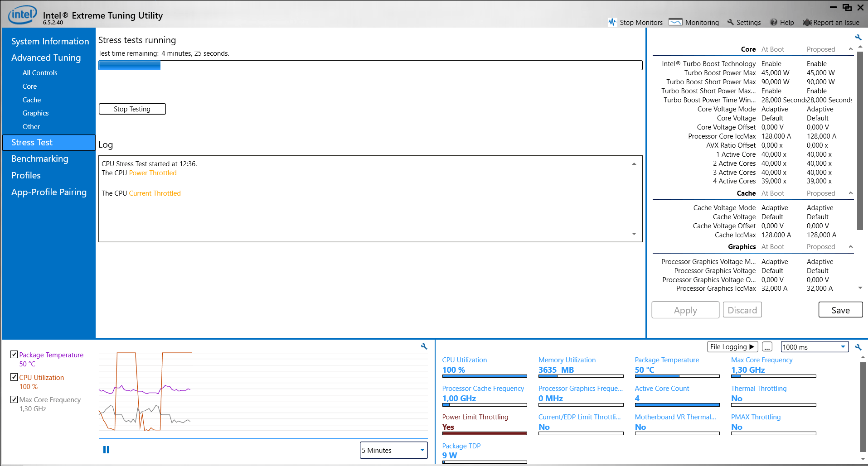Click the Discard button
This screenshot has height=466, width=868.
point(742,310)
